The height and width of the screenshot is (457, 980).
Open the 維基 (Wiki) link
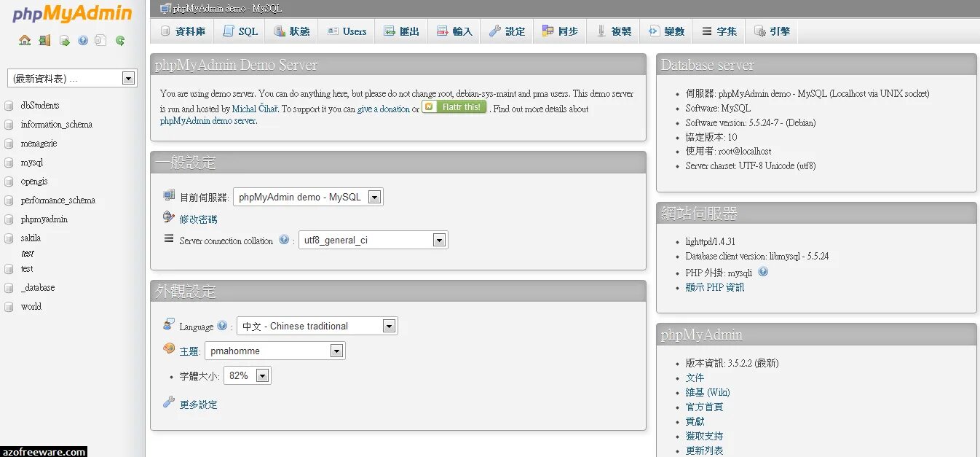707,392
